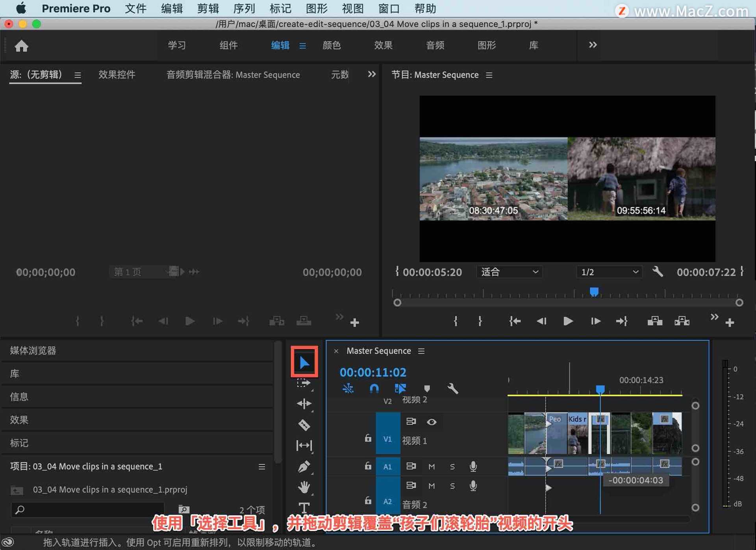
Task: Click find in project folder-search icon
Action: pyautogui.click(x=183, y=509)
